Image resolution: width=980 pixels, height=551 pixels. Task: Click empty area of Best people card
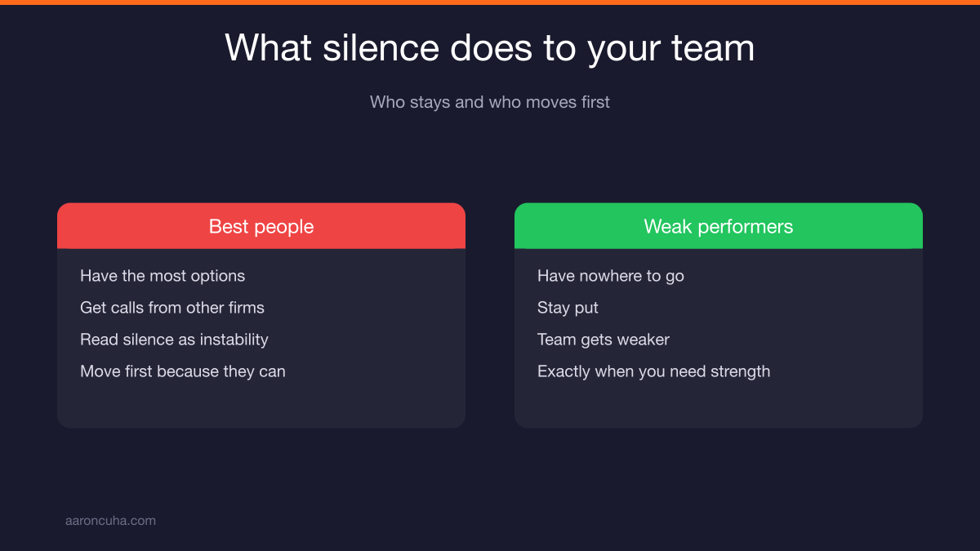coord(261,404)
